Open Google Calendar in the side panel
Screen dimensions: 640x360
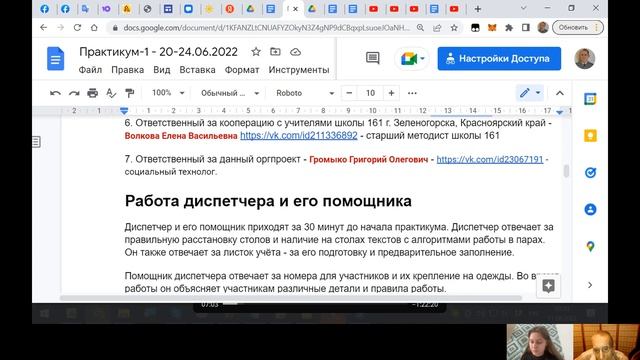590,99
